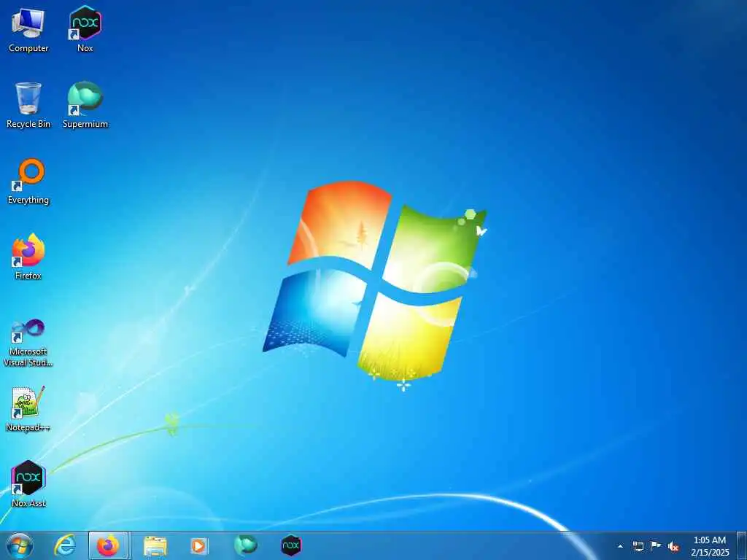
Task: Click the muted volume tray icon
Action: [673, 546]
